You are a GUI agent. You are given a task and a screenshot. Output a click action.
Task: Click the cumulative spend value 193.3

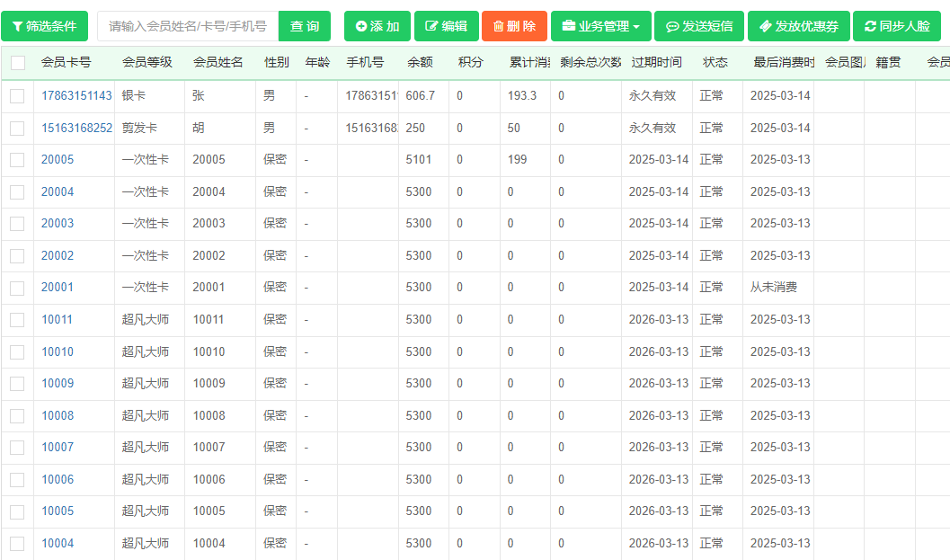pos(522,96)
